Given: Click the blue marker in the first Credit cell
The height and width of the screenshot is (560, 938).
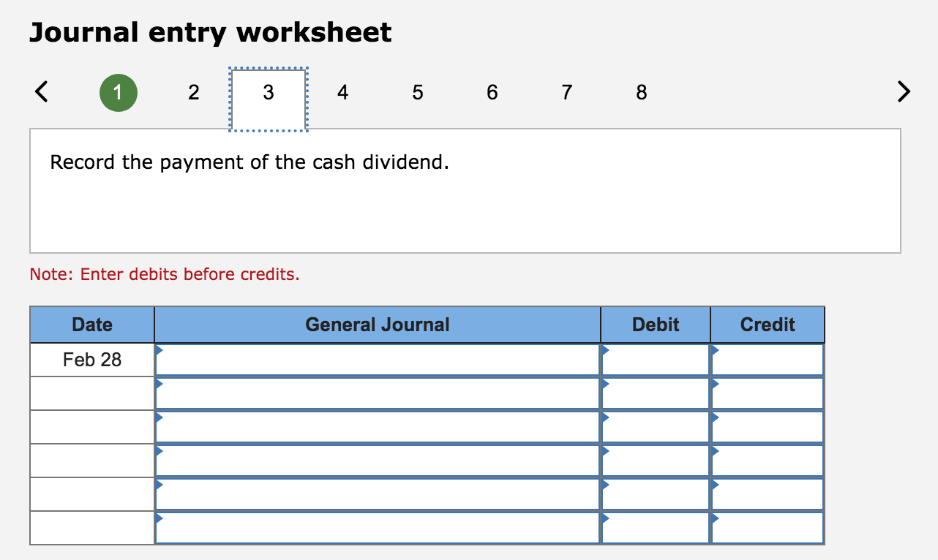Looking at the screenshot, I should click(714, 349).
